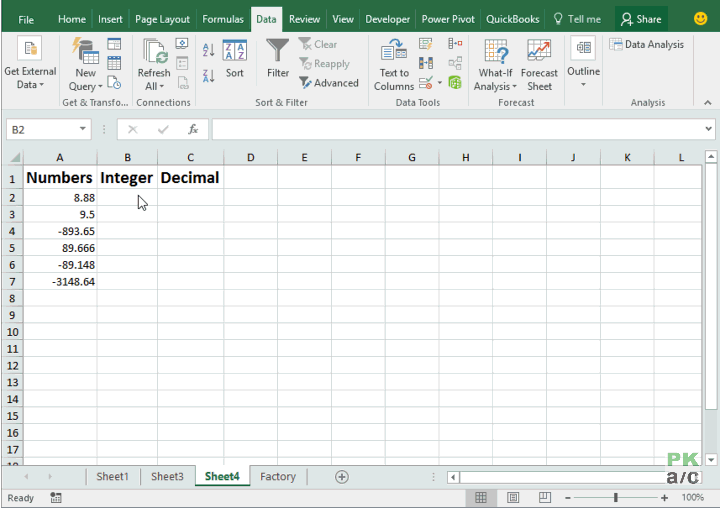Image resolution: width=720 pixels, height=508 pixels.
Task: Switch to the Formulas tab
Action: 223,19
